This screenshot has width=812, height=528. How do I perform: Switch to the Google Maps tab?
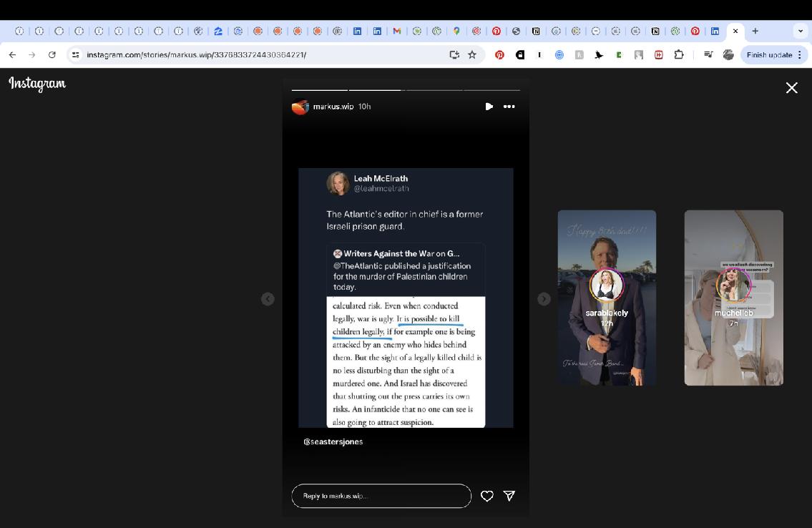(456, 31)
